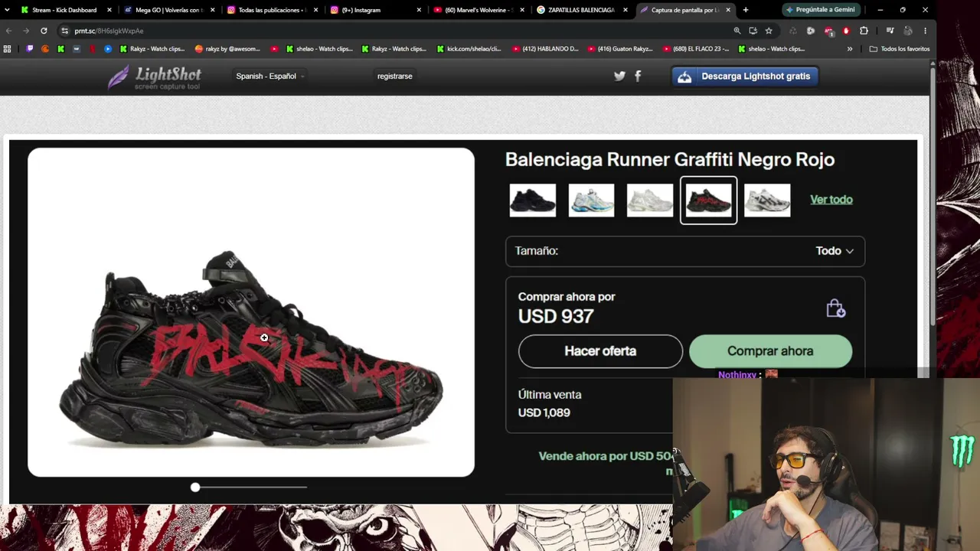View site information next to the URL
The height and width of the screenshot is (551, 980).
pos(65,31)
